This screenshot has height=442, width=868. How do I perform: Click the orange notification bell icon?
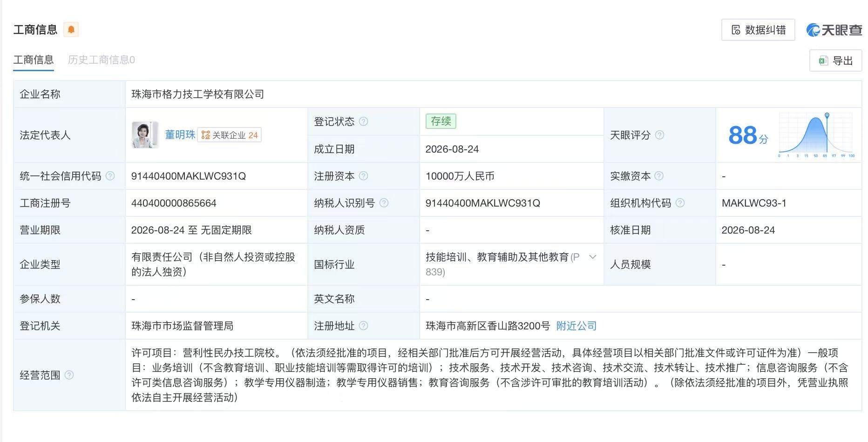71,30
